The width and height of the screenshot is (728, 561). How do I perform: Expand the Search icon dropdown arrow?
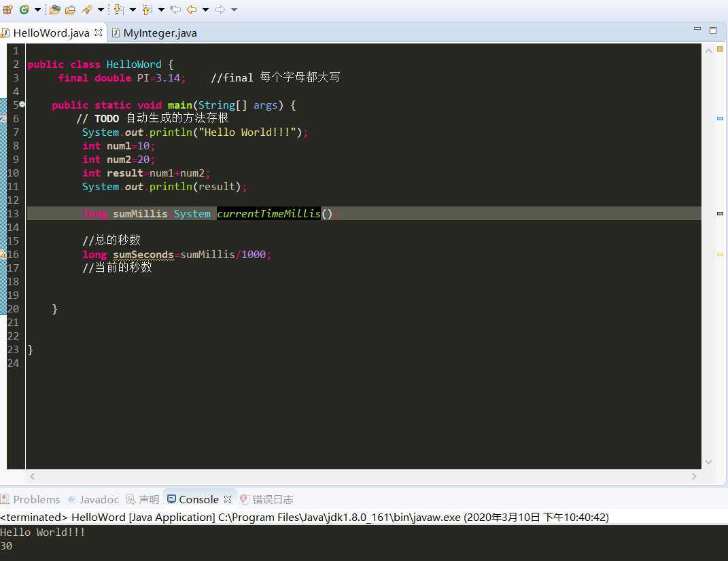coord(101,10)
